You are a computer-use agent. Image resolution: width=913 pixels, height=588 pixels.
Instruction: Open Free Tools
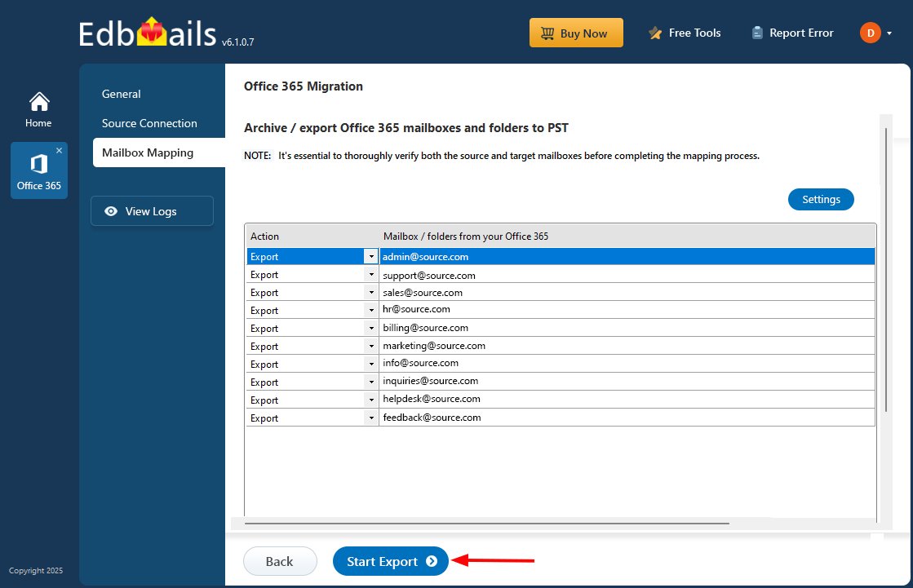click(685, 33)
